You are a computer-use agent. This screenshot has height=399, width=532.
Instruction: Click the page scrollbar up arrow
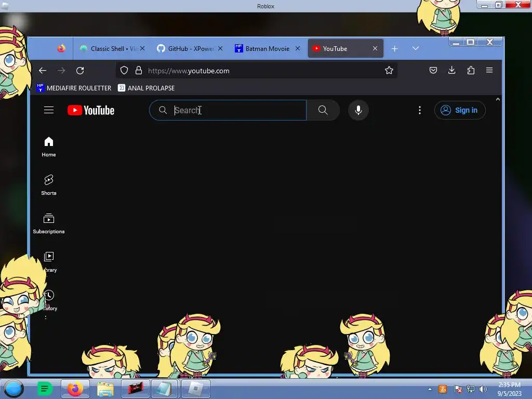498,99
